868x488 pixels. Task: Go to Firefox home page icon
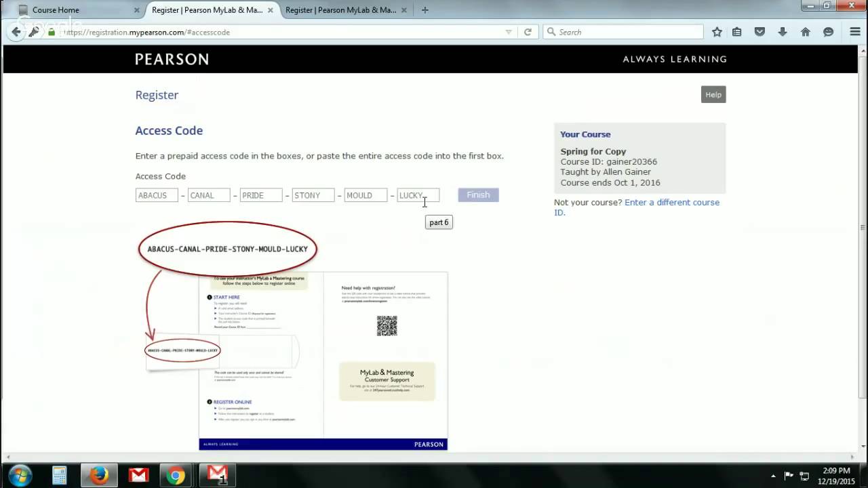[x=806, y=32]
